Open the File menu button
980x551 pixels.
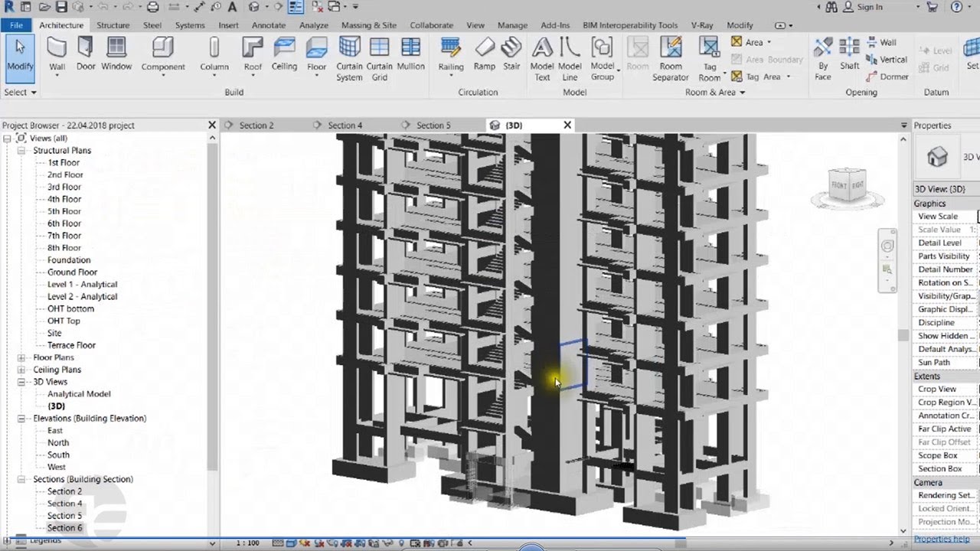coord(16,25)
